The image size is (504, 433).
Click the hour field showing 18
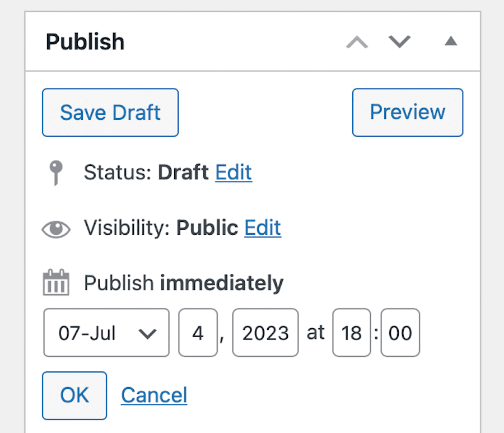tap(351, 333)
